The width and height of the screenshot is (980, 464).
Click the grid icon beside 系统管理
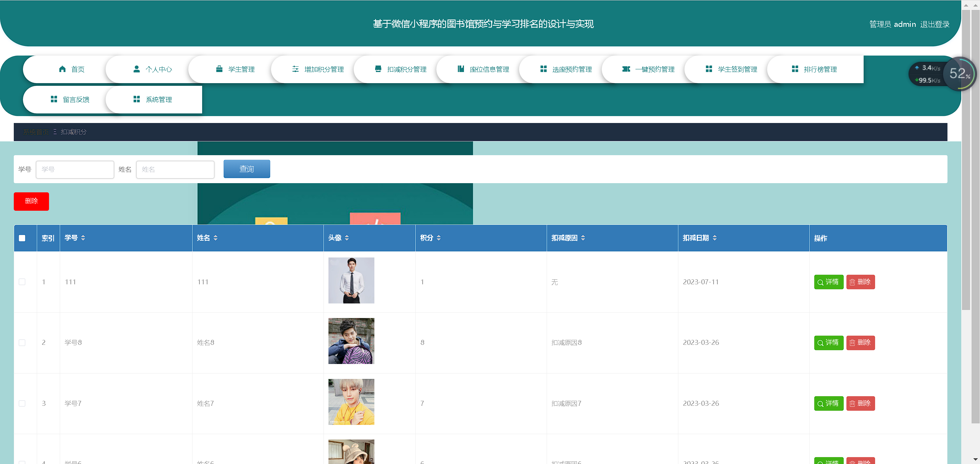pos(137,99)
